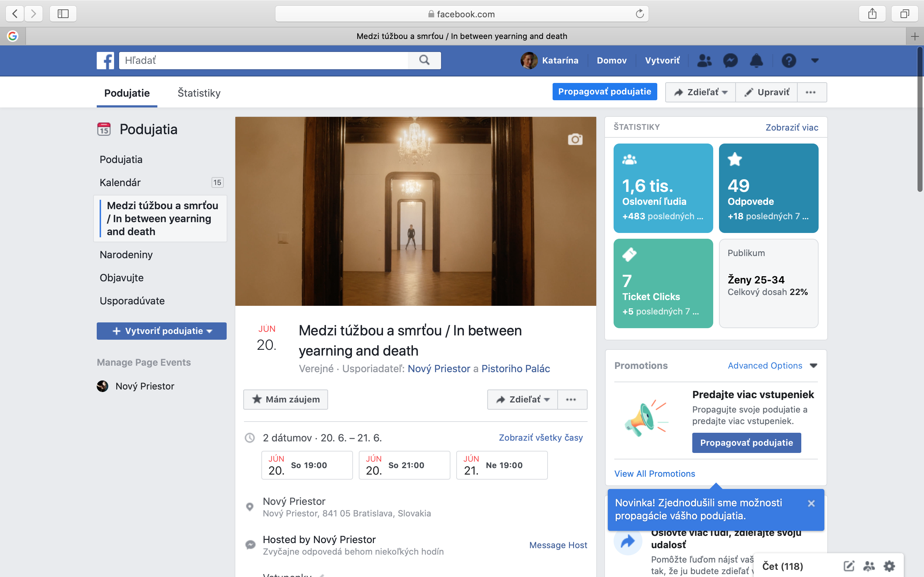Click in the Hľadať search field
The image size is (924, 577).
pos(263,60)
